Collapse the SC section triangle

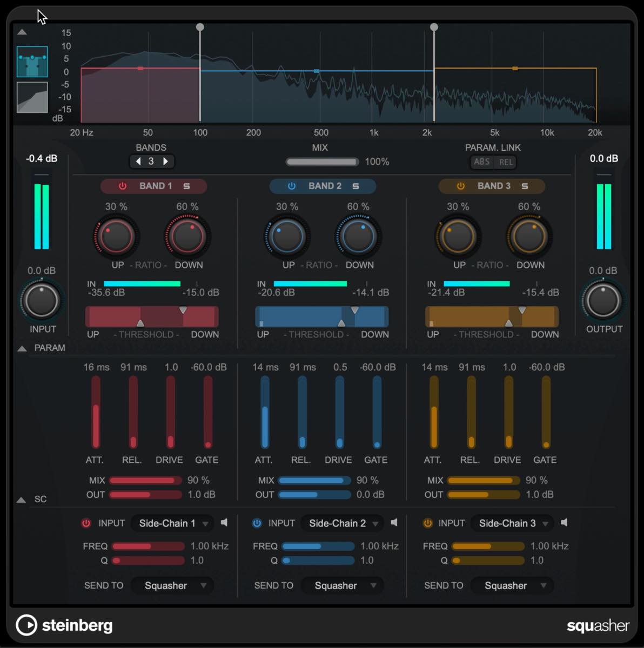pos(22,500)
